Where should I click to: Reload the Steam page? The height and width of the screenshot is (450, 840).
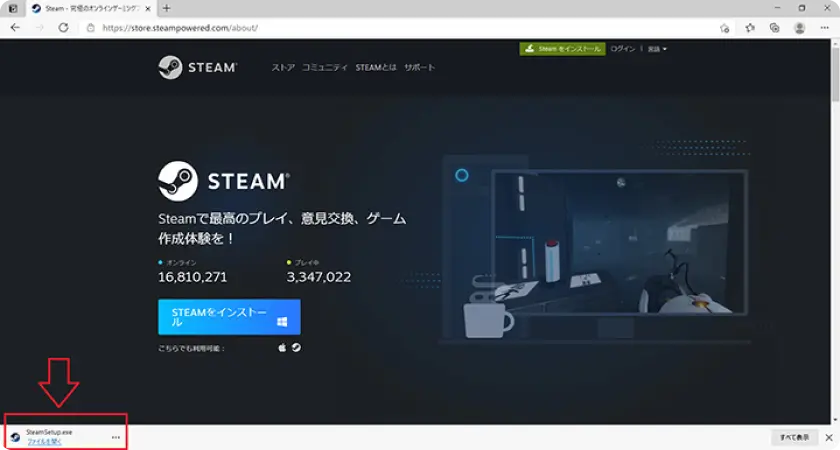(63, 27)
